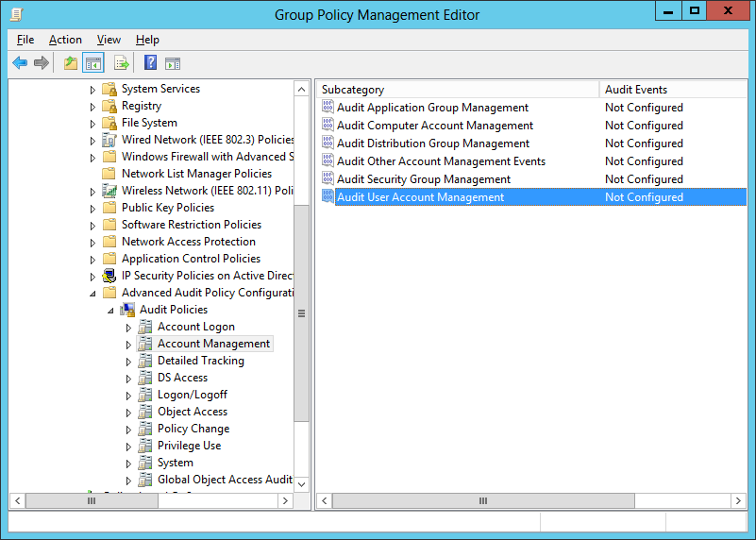Click the tree pane vertical scrollbar thumb
Screen dimensions: 756x540
pyautogui.click(x=301, y=313)
